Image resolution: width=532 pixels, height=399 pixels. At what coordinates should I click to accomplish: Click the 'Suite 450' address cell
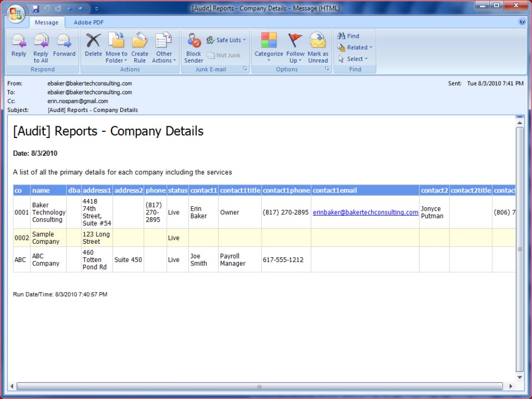pos(128,260)
